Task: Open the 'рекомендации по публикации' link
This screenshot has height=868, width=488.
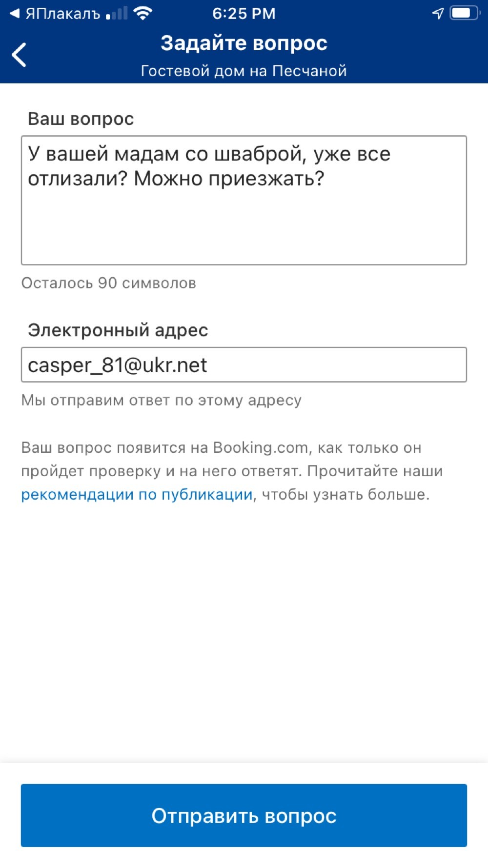Action: pos(137,494)
